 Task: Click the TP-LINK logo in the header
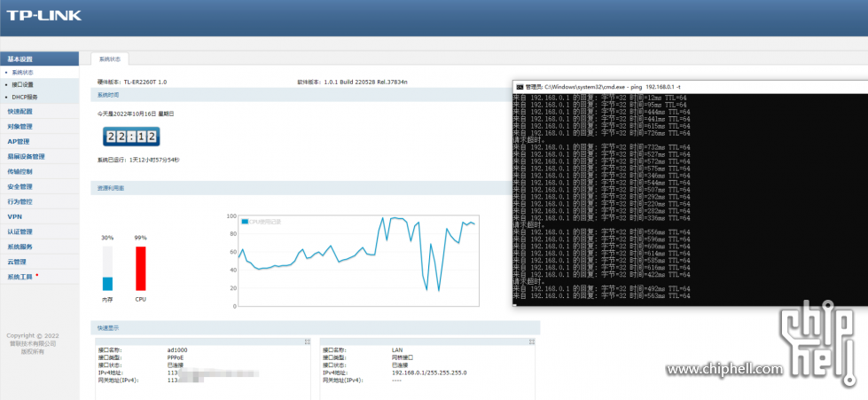click(x=43, y=15)
